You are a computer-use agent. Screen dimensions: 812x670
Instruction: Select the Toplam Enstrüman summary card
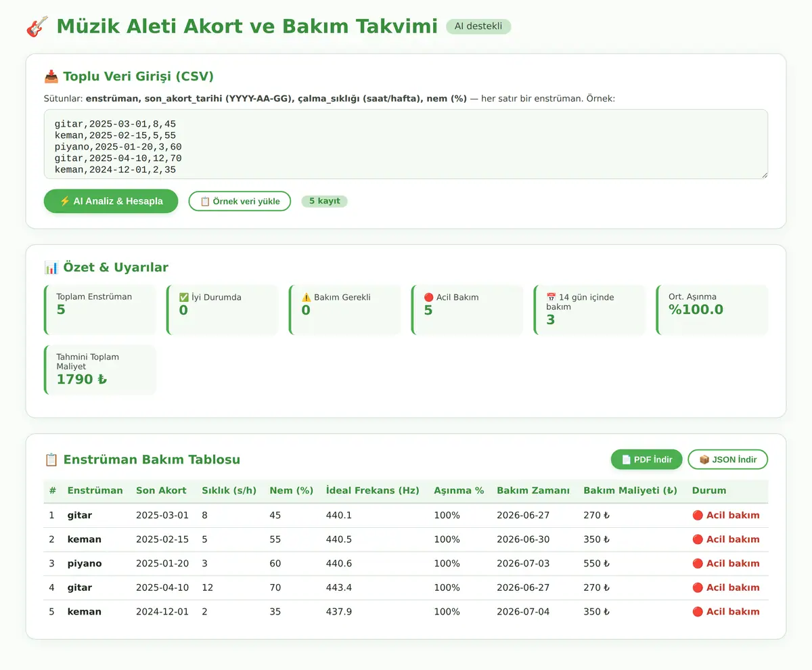click(99, 310)
